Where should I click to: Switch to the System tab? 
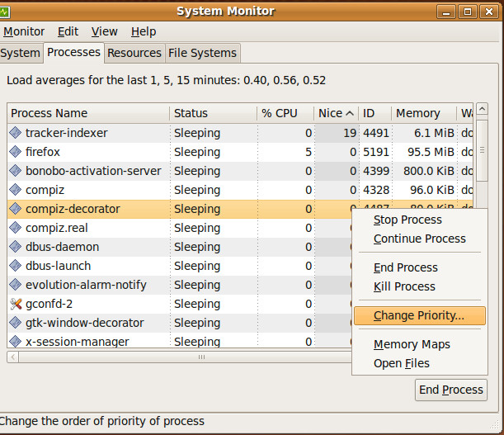21,53
